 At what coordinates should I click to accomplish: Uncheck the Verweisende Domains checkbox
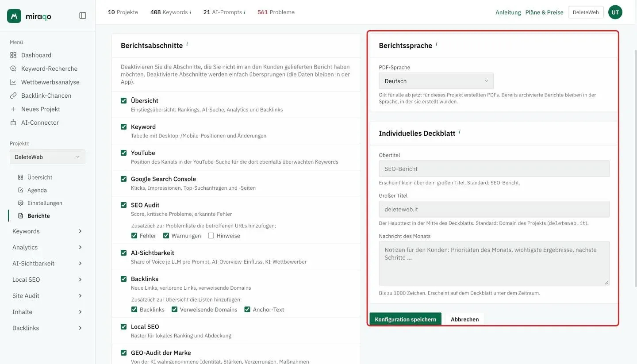[x=175, y=310]
